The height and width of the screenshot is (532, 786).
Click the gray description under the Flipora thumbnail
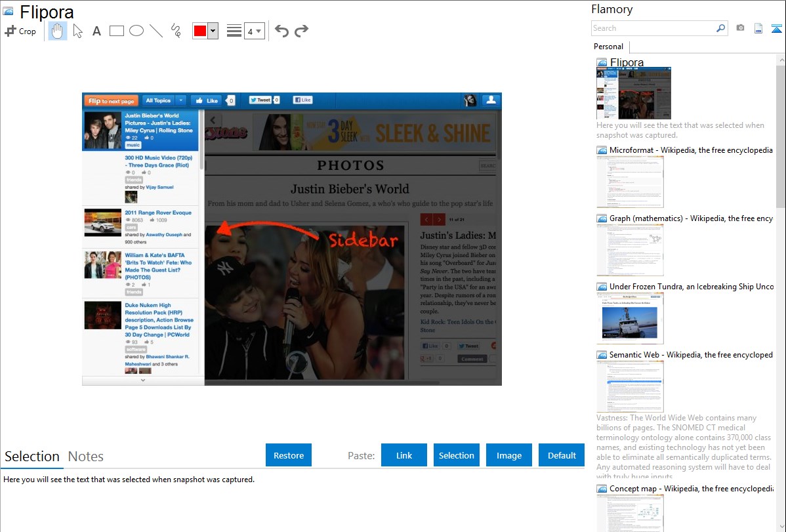click(680, 131)
